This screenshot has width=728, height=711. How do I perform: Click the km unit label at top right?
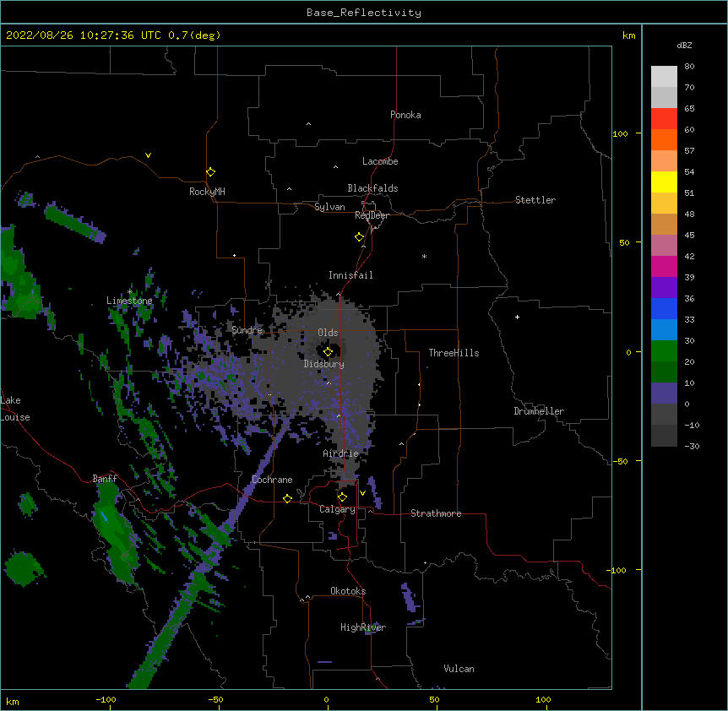[628, 35]
